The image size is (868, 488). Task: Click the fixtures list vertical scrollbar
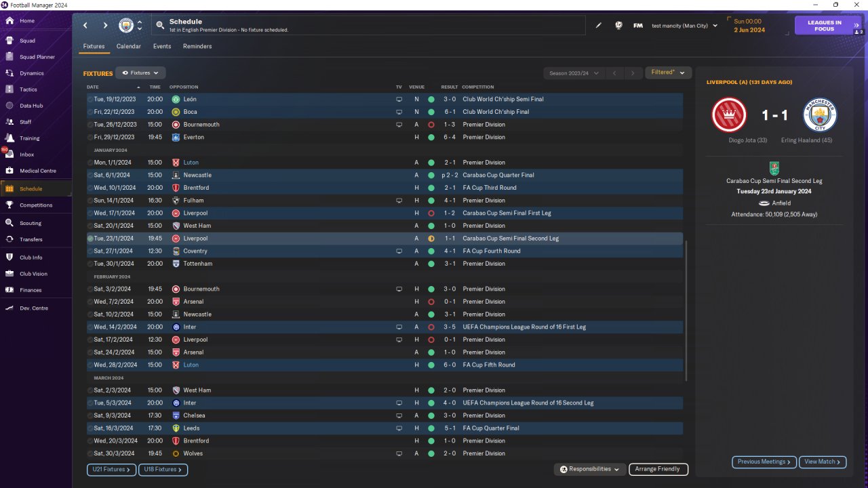coord(687,311)
